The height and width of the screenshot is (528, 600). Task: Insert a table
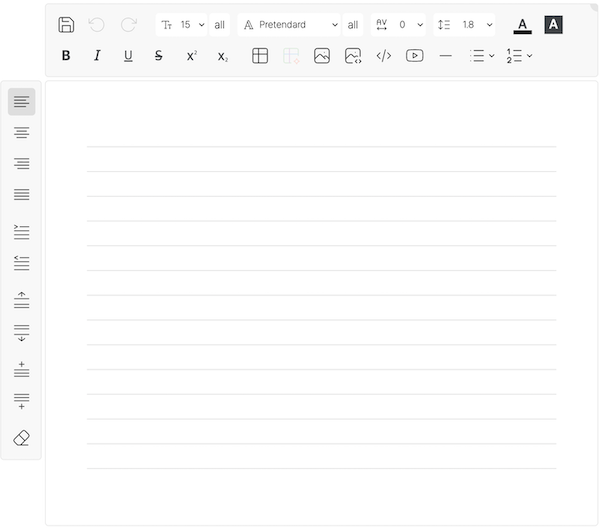pyautogui.click(x=260, y=56)
